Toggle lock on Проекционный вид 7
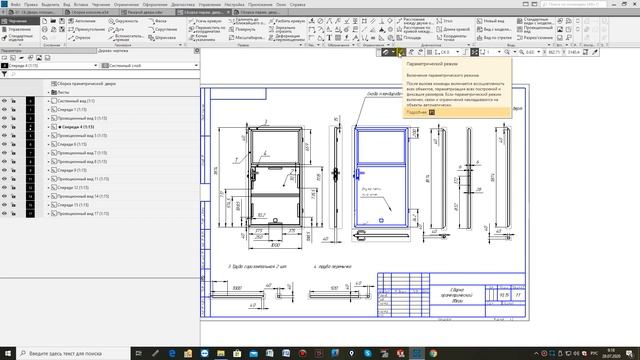Screen dimensions: 640x360 tap(13, 153)
